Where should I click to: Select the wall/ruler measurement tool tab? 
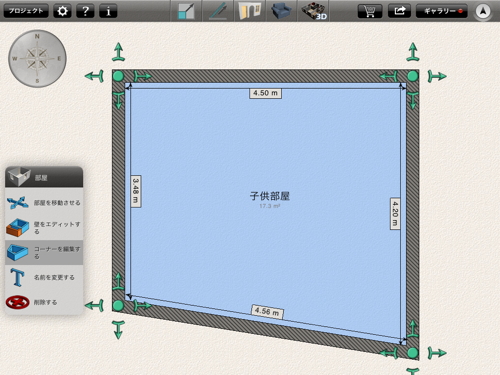pos(218,11)
